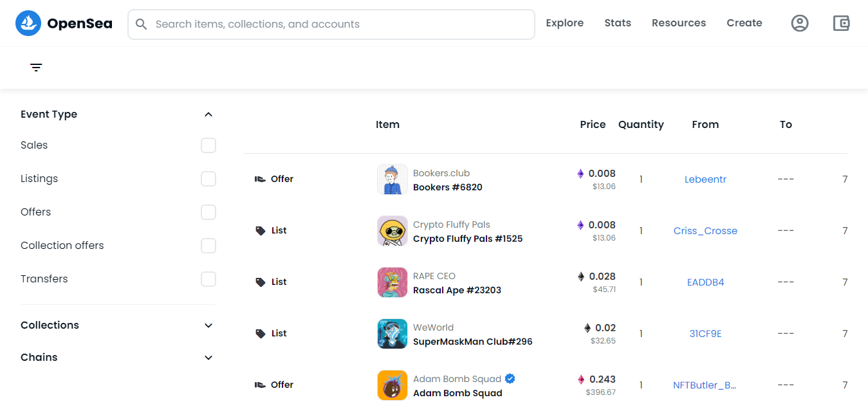Click the Ethereum icon next to Bookers 0.008 price

(580, 174)
